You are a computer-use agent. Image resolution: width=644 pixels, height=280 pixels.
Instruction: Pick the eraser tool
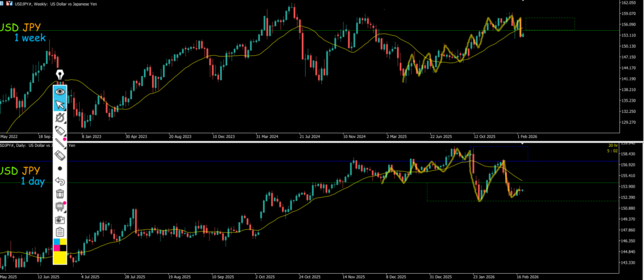pos(60,155)
